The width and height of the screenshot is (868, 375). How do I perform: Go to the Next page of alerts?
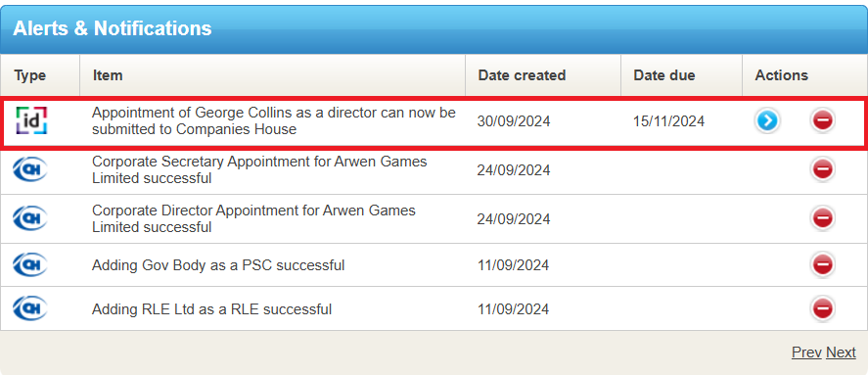(x=841, y=352)
